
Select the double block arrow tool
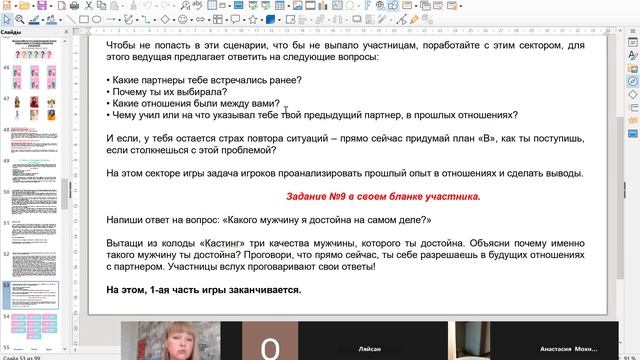(x=200, y=19)
